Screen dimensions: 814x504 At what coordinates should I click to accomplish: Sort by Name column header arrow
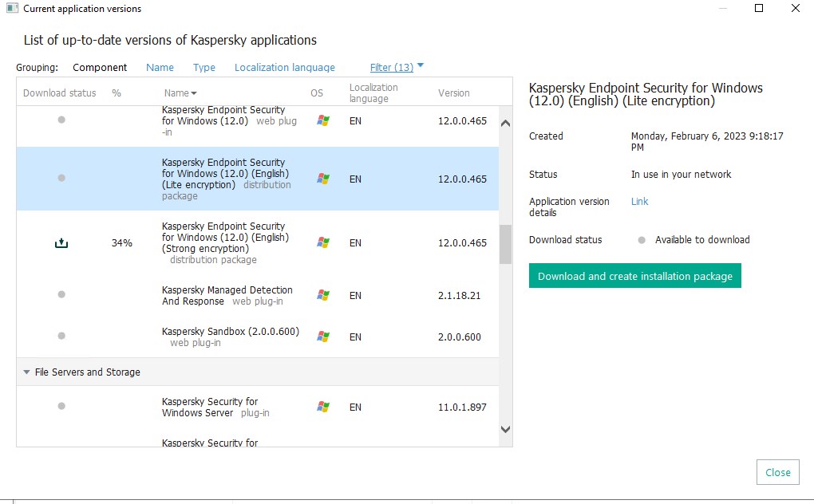click(x=194, y=94)
